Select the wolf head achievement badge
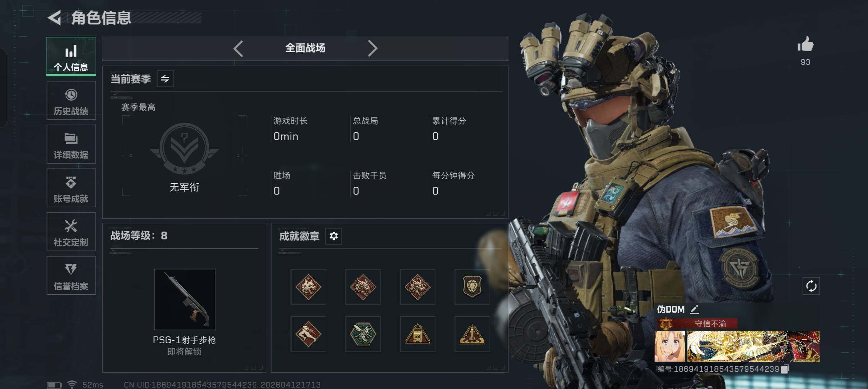The image size is (868, 389). tap(308, 287)
